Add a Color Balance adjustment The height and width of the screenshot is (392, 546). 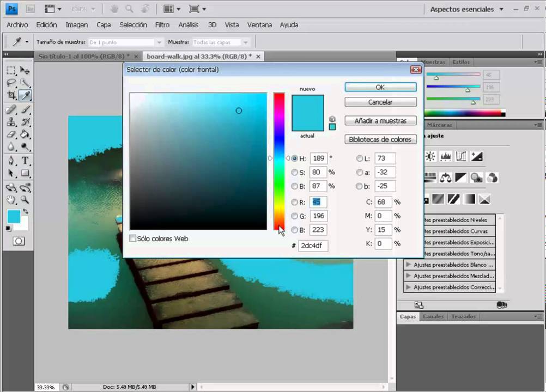click(x=445, y=177)
